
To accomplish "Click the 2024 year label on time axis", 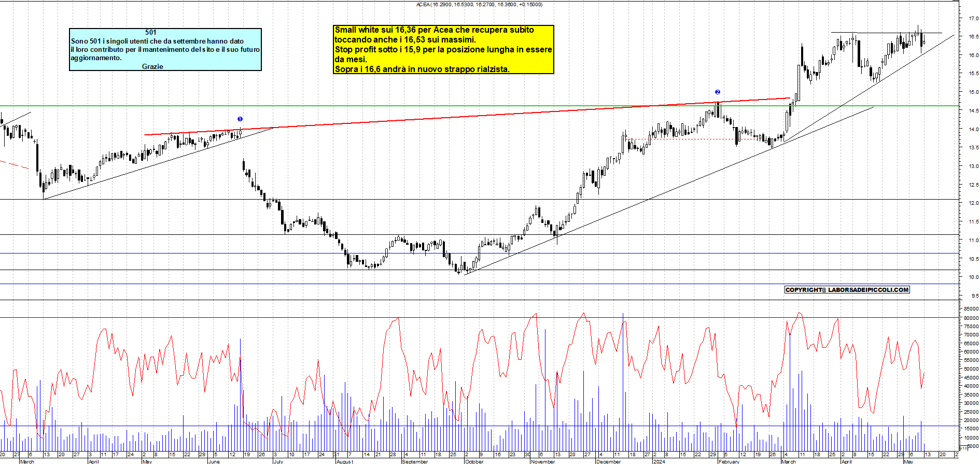I will [659, 461].
